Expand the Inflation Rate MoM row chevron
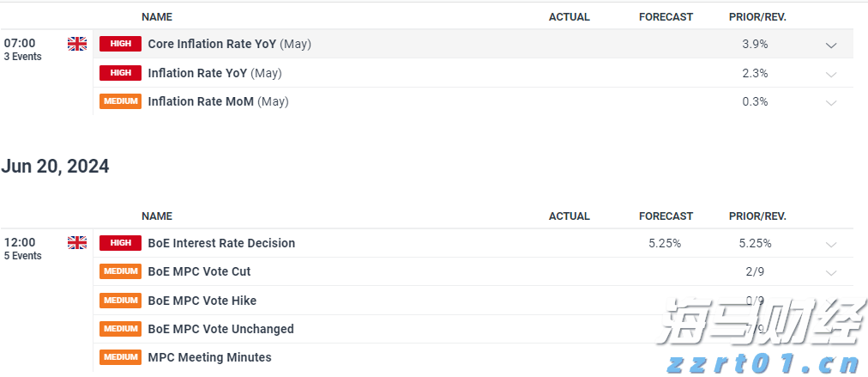The image size is (868, 377). point(830,102)
